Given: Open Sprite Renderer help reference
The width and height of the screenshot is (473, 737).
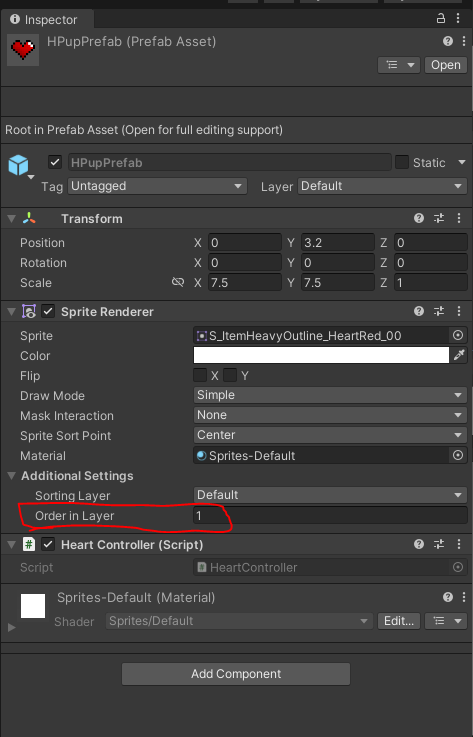Looking at the screenshot, I should coord(419,311).
